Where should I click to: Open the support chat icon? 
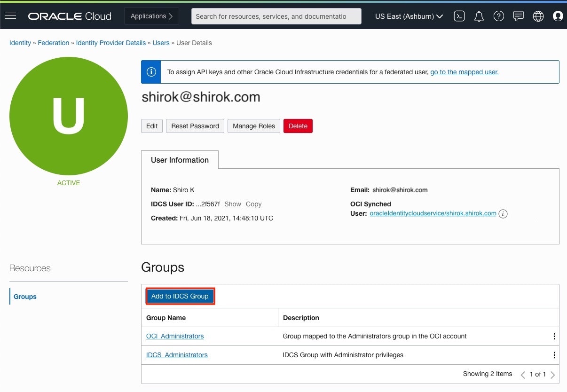pos(519,16)
